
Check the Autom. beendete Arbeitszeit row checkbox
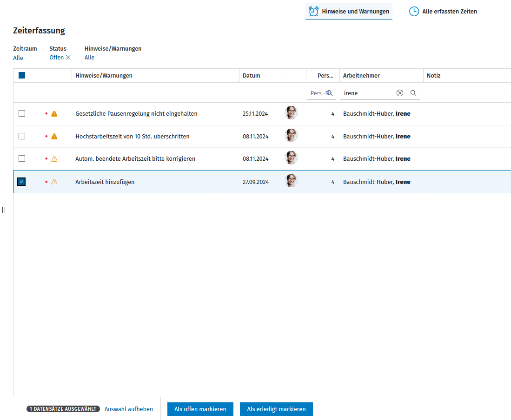pos(22,158)
